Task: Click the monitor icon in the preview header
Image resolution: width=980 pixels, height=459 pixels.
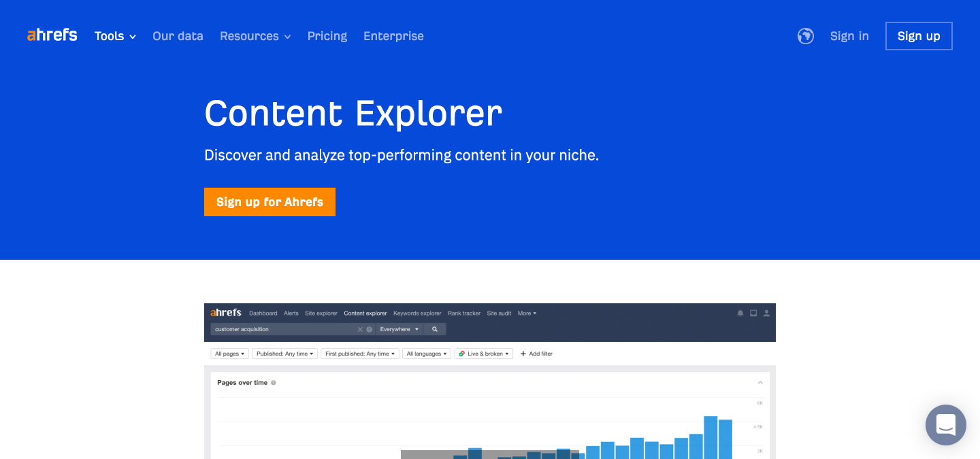Action: point(753,313)
